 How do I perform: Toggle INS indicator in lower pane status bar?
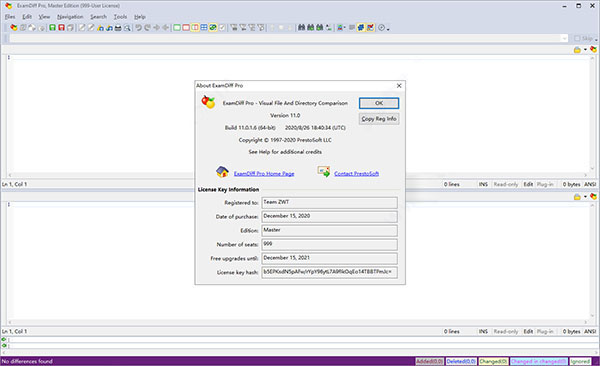pyautogui.click(x=483, y=332)
